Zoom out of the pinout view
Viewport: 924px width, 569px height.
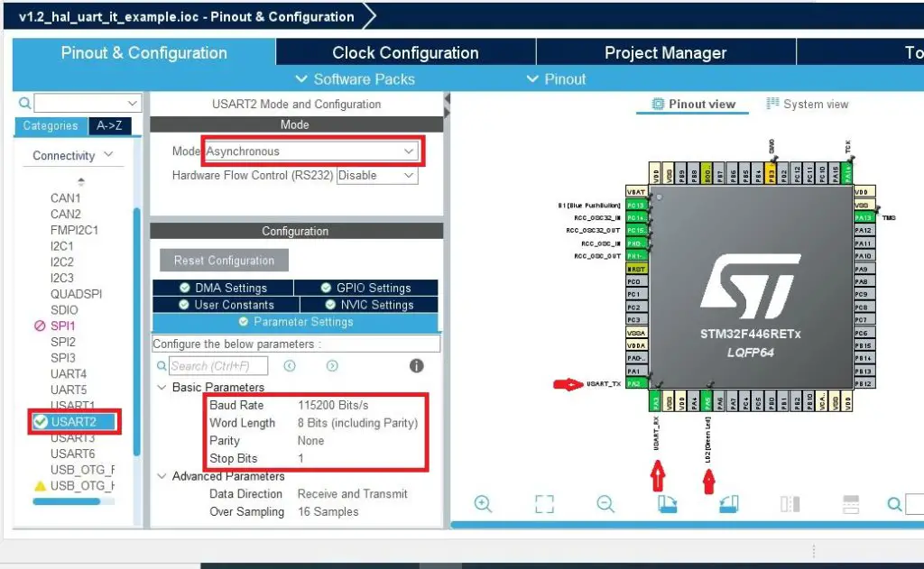[605, 503]
